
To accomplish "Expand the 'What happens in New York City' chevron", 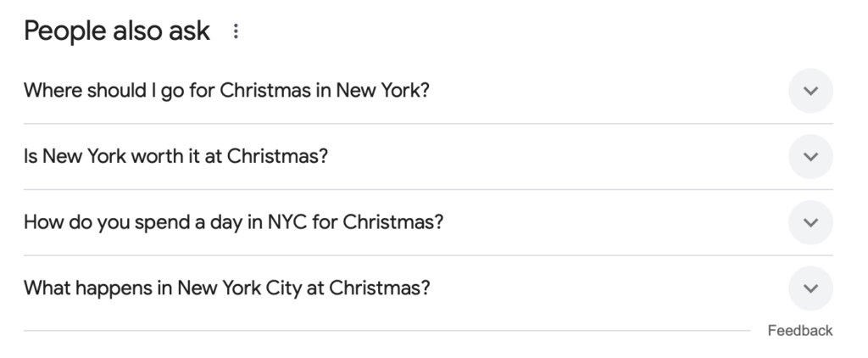I will coord(810,288).
